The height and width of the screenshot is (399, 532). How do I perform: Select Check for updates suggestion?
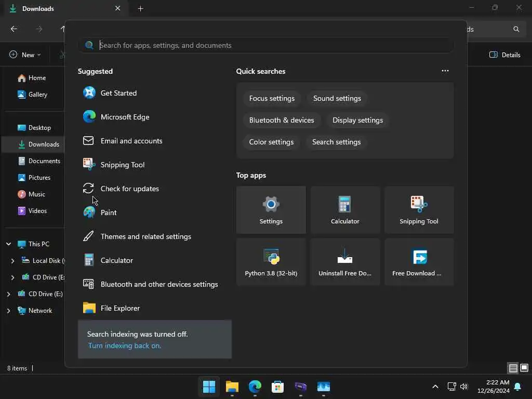click(x=154, y=189)
